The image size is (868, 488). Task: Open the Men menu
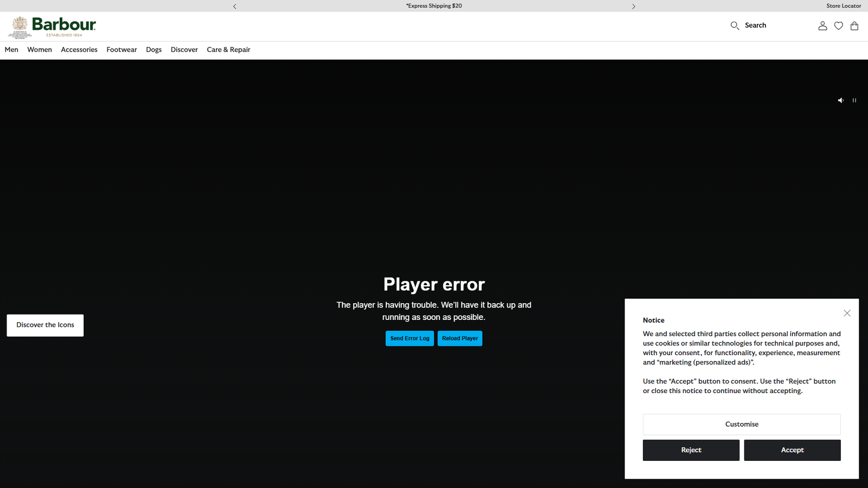click(11, 50)
